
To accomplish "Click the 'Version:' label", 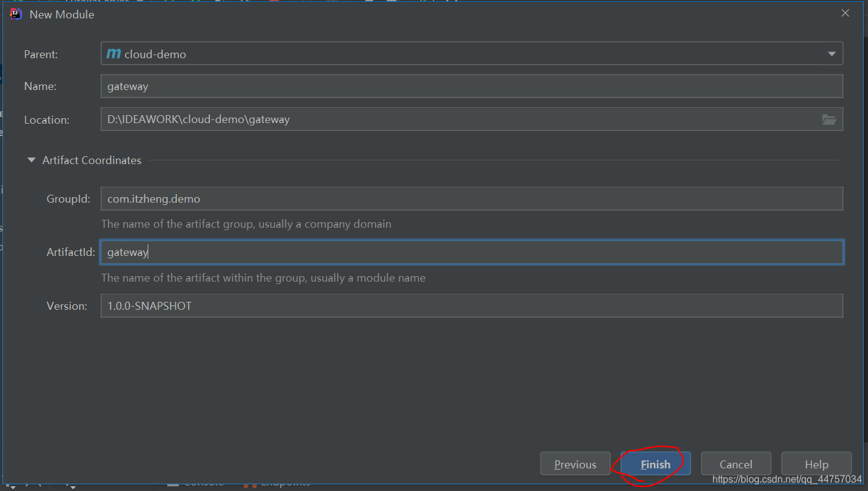I will pos(67,306).
